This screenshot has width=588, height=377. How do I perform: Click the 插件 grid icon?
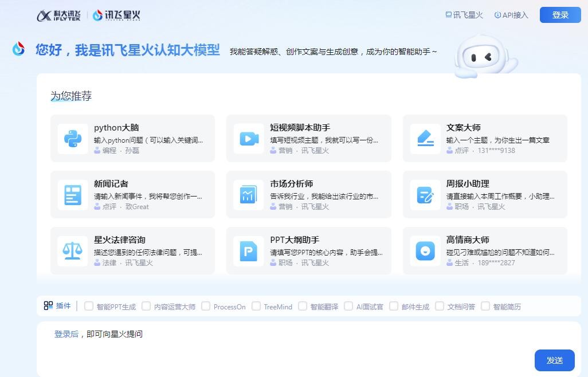click(x=48, y=306)
